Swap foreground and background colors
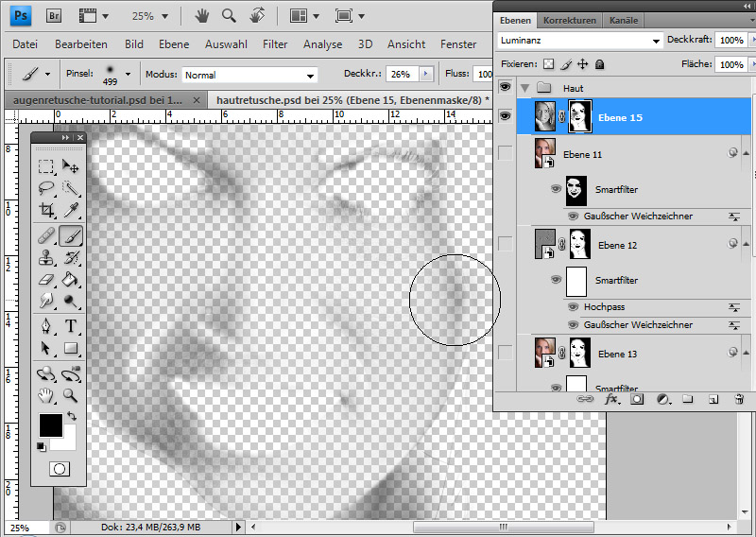This screenshot has height=537, width=756. 73,415
